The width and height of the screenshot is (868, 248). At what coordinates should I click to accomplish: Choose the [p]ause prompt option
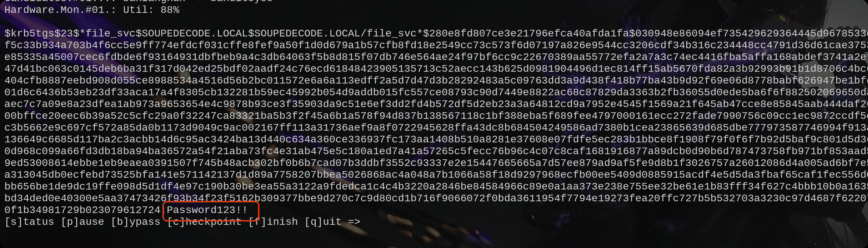coord(83,222)
